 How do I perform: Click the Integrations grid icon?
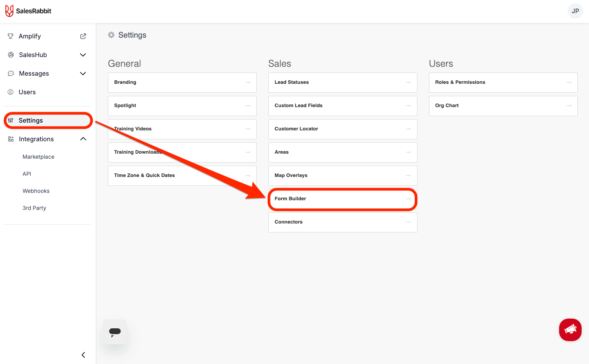pos(11,139)
